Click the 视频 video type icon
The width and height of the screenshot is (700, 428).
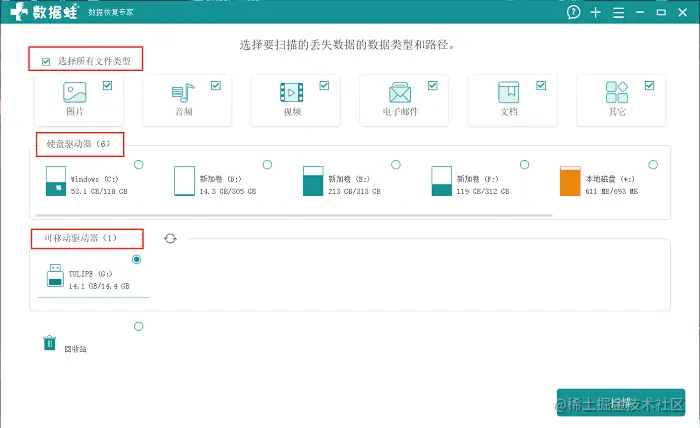coord(292,92)
